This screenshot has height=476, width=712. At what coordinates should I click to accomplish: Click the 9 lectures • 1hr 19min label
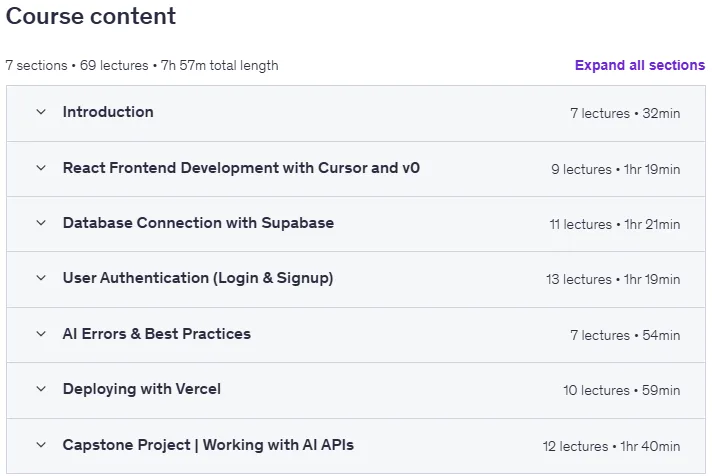[616, 169]
